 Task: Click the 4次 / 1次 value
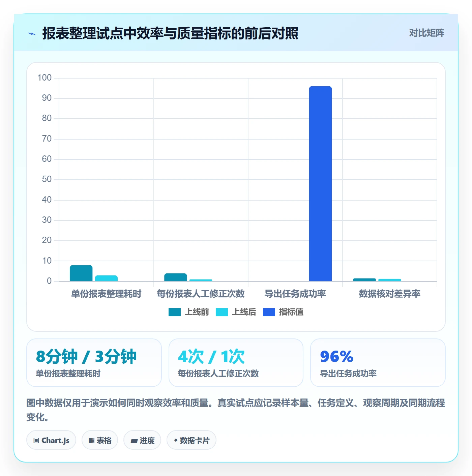coord(211,357)
